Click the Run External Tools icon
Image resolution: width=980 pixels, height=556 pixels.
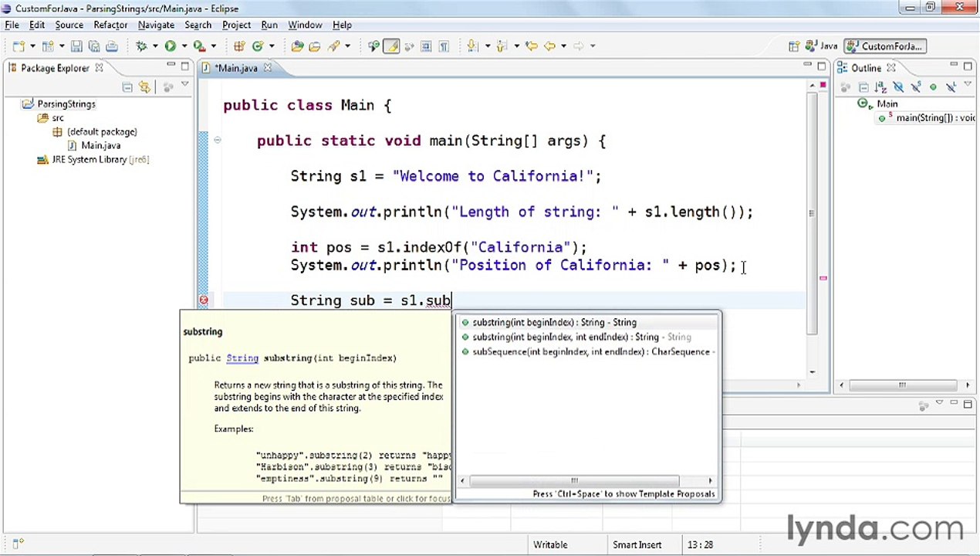[x=199, y=46]
